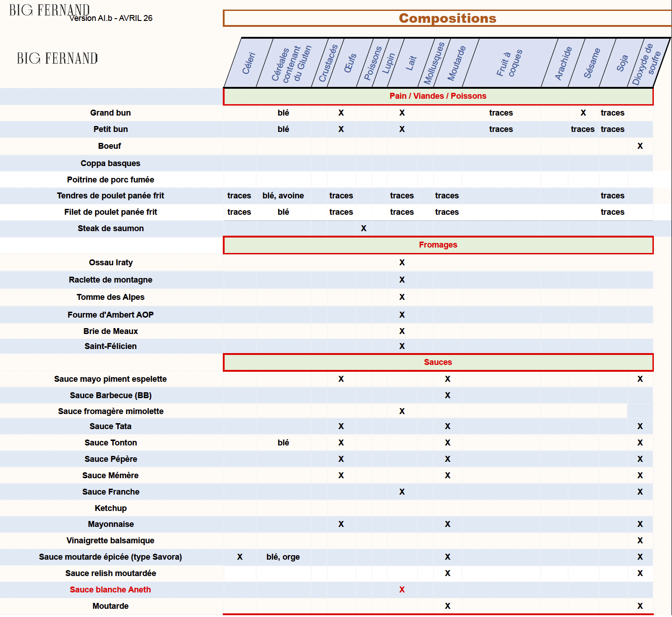Click the Fromages section header
672x617 pixels.
[x=438, y=245]
